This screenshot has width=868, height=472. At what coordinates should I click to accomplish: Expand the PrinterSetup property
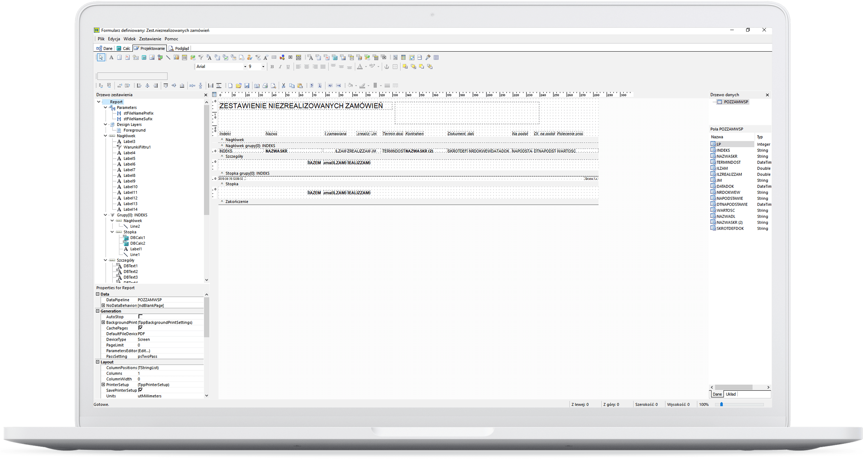pos(103,385)
